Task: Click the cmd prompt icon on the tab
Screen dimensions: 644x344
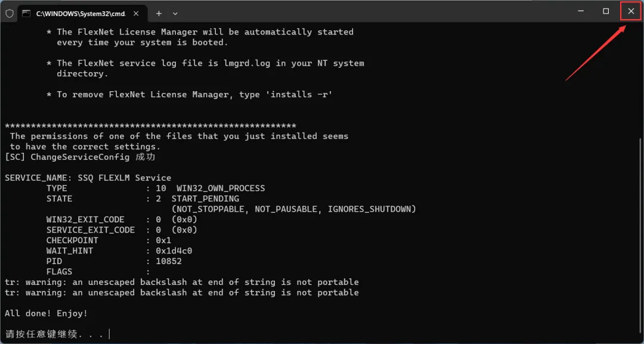Action: (x=26, y=13)
